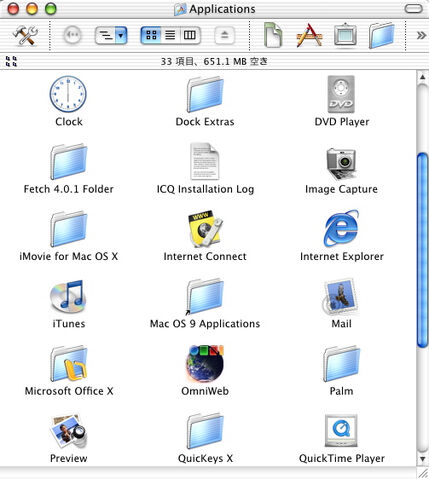This screenshot has width=429, height=479.
Task: Click the Applications title bar proxy icon
Action: point(180,9)
